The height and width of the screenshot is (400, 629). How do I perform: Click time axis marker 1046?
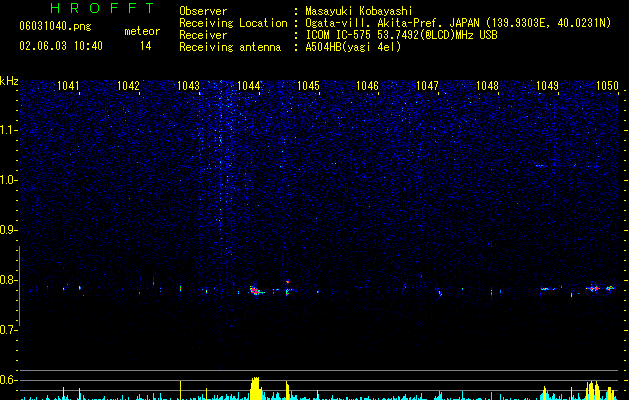(x=367, y=85)
